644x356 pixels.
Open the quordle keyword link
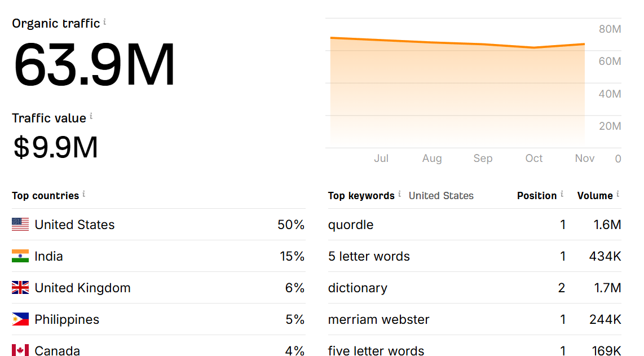(351, 225)
